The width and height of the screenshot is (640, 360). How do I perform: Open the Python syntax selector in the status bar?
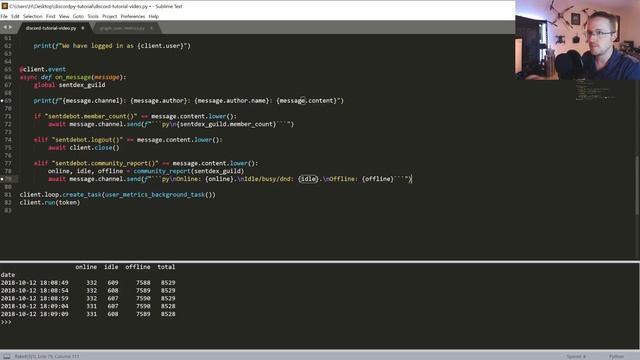pos(616,356)
